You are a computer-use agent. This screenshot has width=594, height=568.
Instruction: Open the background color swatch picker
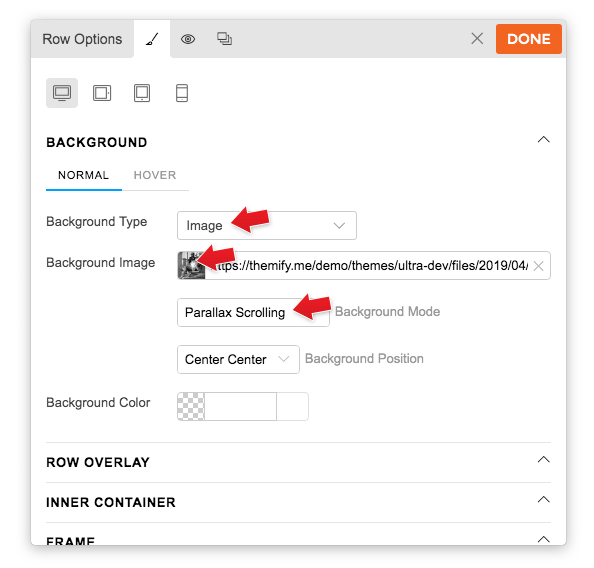(191, 406)
